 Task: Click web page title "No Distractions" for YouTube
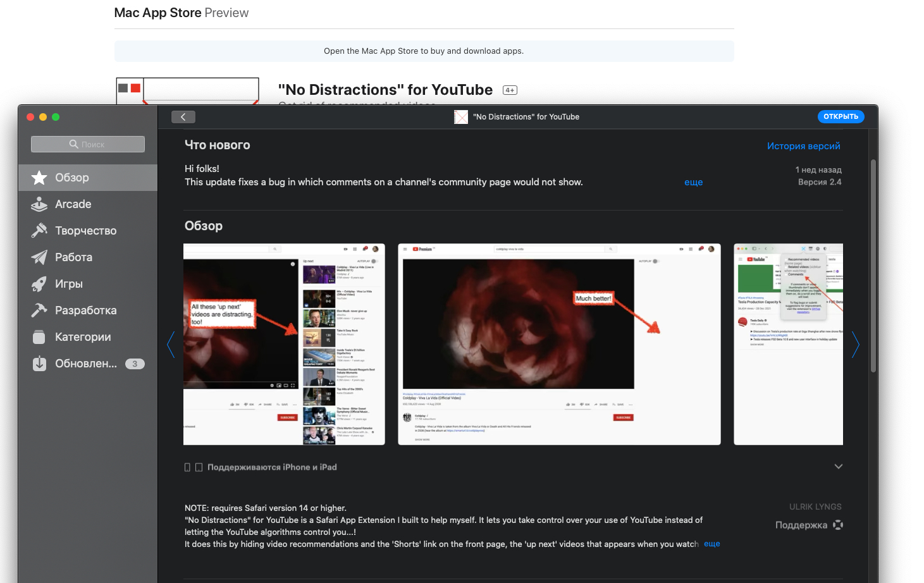(x=385, y=90)
